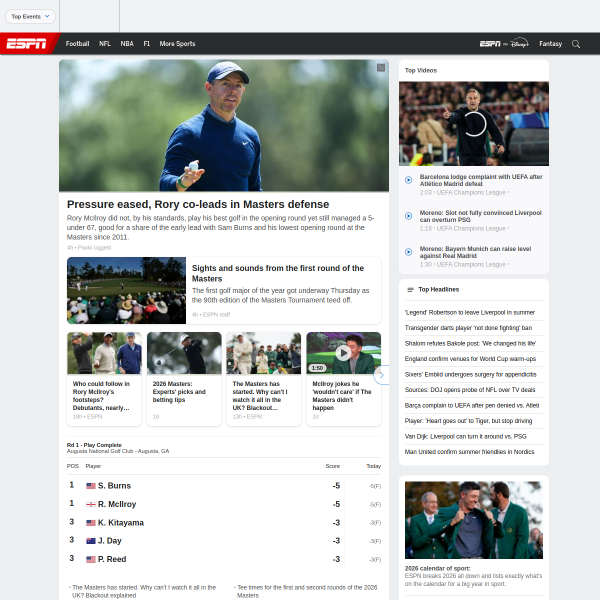
Task: Open Who could follow in Rory McIlroy's footsteps card
Action: pos(104,379)
